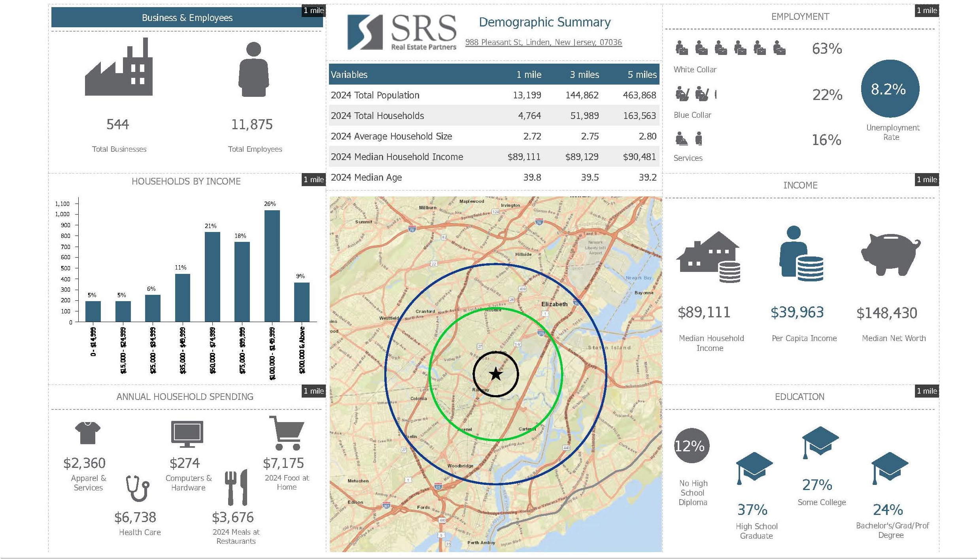Viewport: 977px width, 560px height.
Task: Click the stethoscope Health Care icon
Action: 137,488
